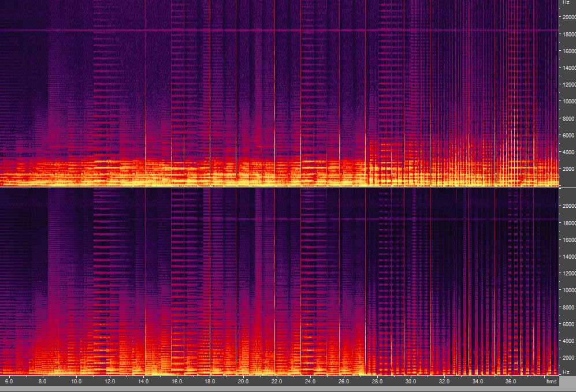Viewport: 576px width, 392px height.
Task: Select 10000 on the bottom channel frequency scale
Action: [x=570, y=290]
